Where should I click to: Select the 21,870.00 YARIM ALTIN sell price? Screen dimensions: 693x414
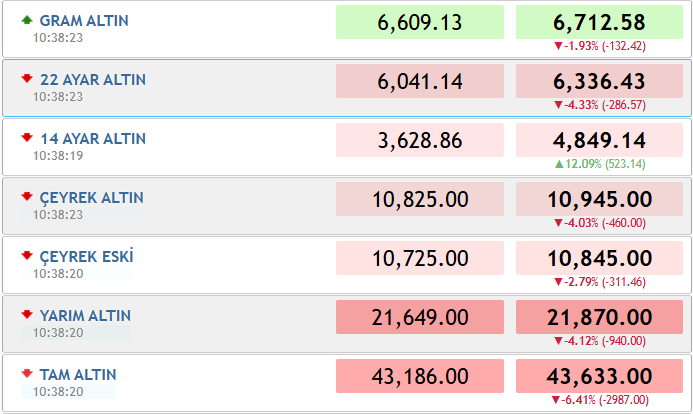599,317
